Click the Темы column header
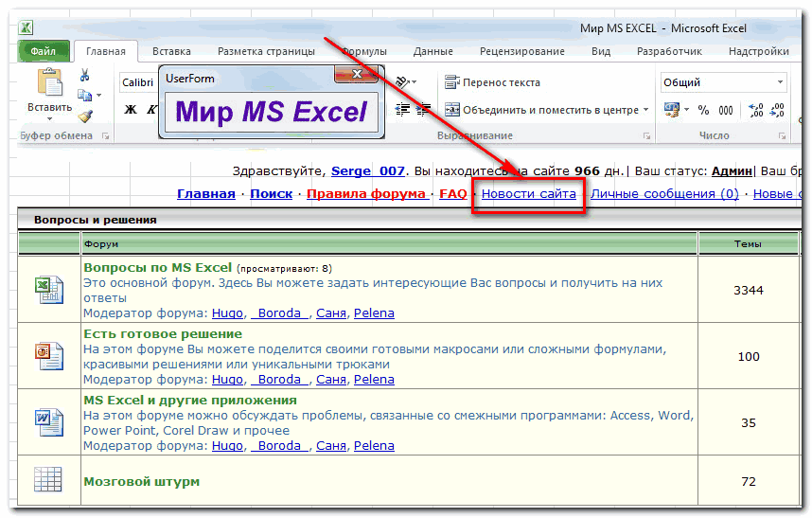812x518 pixels. click(x=749, y=244)
